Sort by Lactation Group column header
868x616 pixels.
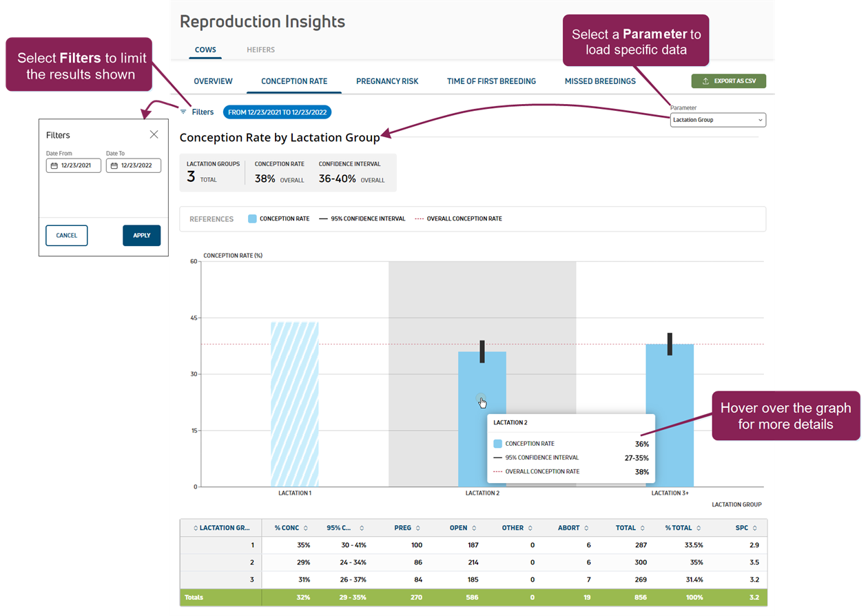coord(220,528)
